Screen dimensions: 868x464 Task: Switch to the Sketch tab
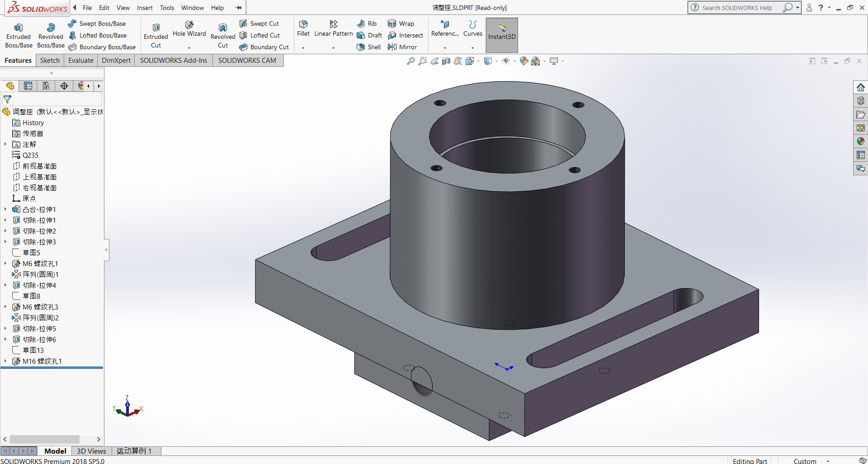[x=50, y=60]
